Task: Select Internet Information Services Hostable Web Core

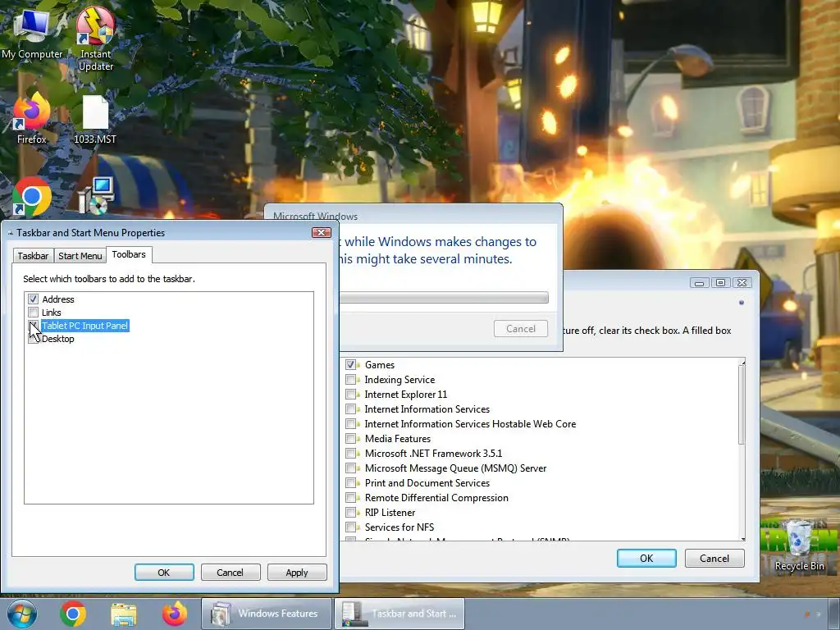Action: (470, 424)
